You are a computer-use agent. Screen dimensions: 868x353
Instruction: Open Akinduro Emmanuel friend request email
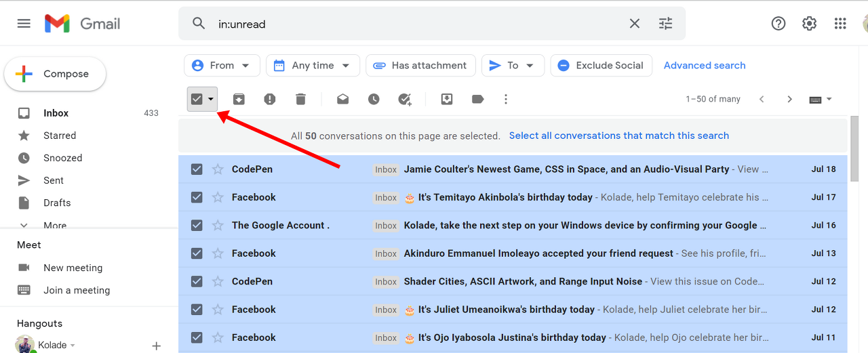[513, 253]
